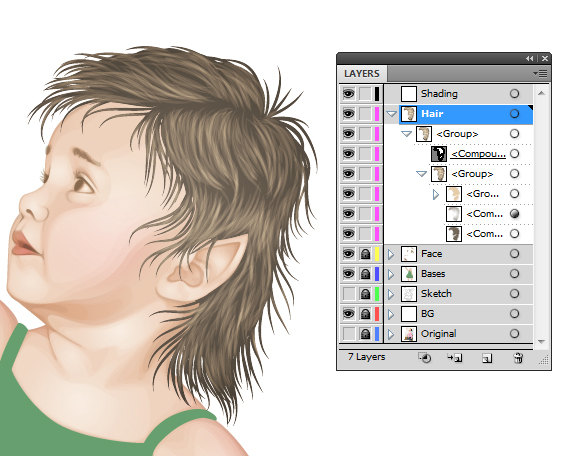Unlock the BG layer lock icon

point(365,314)
